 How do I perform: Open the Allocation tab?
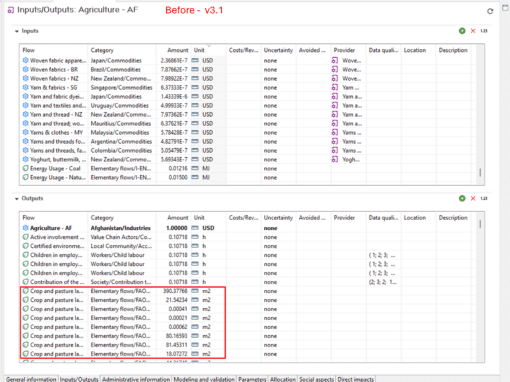click(x=283, y=379)
